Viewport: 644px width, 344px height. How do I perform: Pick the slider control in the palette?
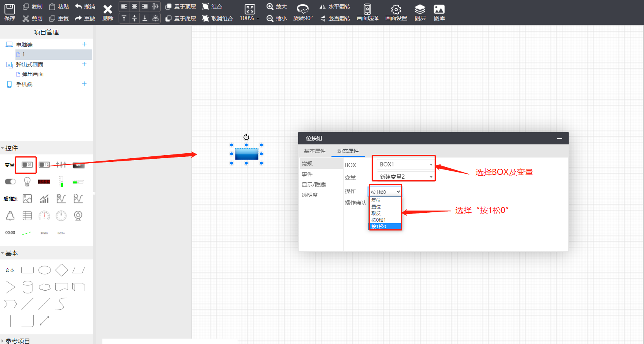pos(61,165)
